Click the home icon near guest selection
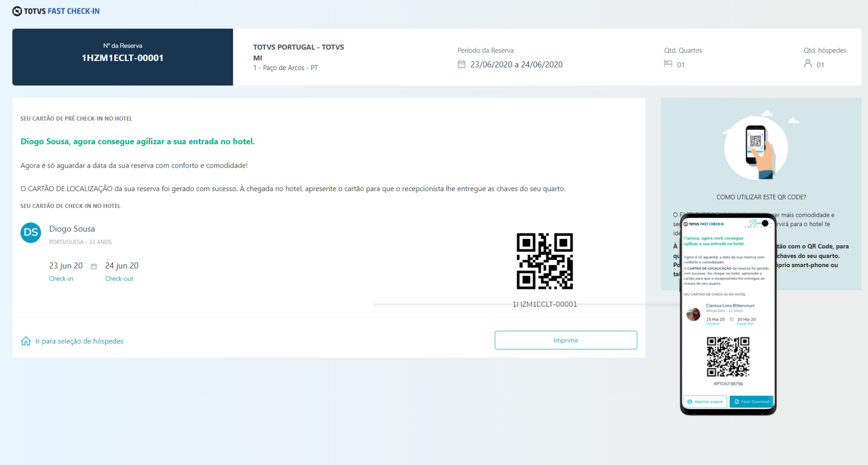This screenshot has height=465, width=868. tap(26, 341)
